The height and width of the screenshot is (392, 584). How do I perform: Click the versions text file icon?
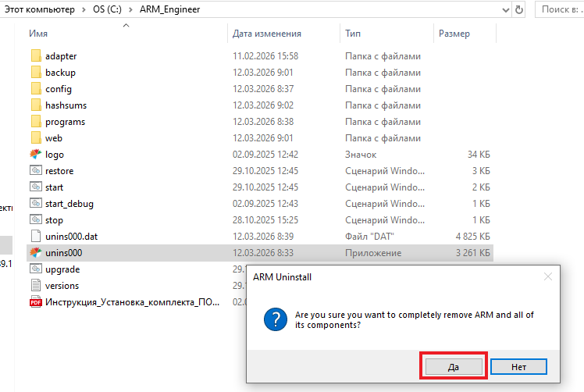35,286
